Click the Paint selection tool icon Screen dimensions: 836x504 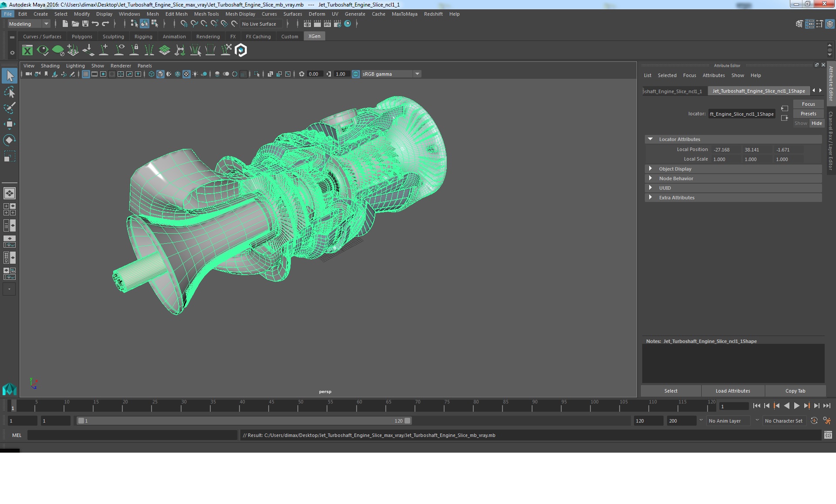point(9,108)
